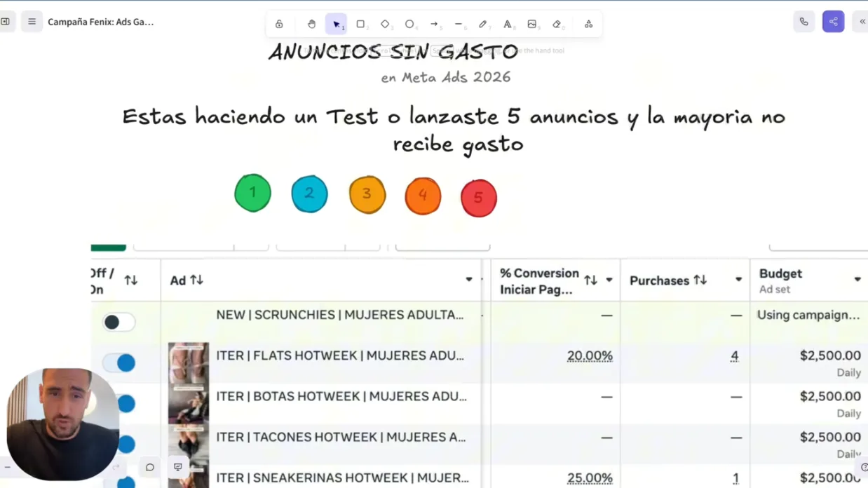868x488 pixels.
Task: Open comments speech bubble icon
Action: click(x=149, y=467)
